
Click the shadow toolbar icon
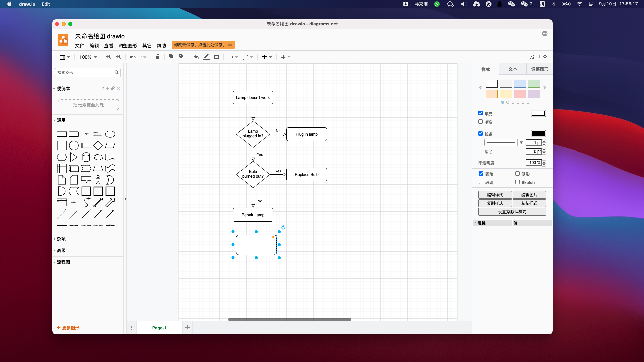tap(217, 57)
